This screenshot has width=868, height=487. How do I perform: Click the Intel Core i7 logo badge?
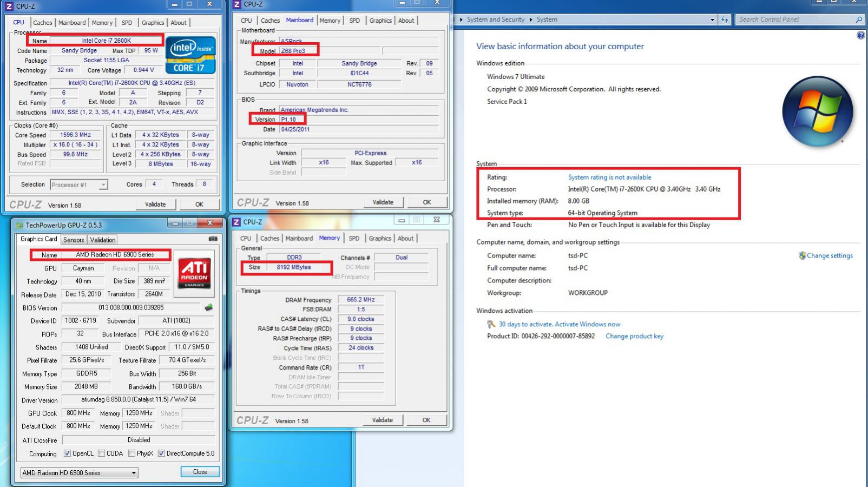(190, 55)
